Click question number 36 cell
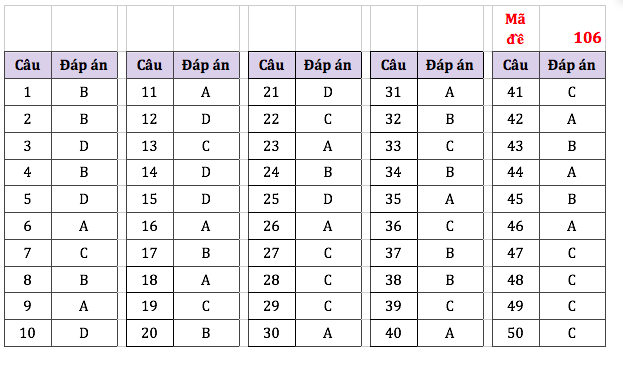The width and height of the screenshot is (623, 368). 394,226
